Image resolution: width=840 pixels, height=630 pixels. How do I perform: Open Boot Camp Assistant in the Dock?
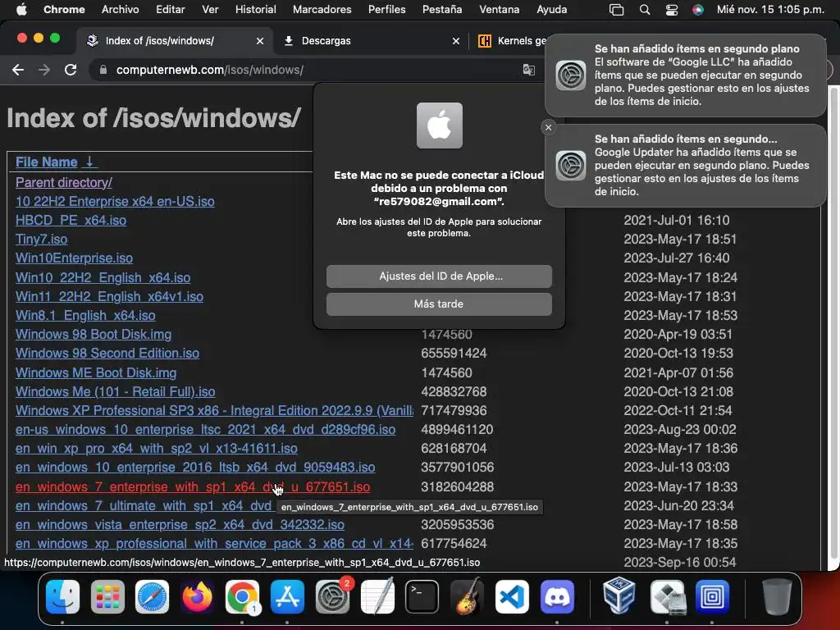coord(667,596)
